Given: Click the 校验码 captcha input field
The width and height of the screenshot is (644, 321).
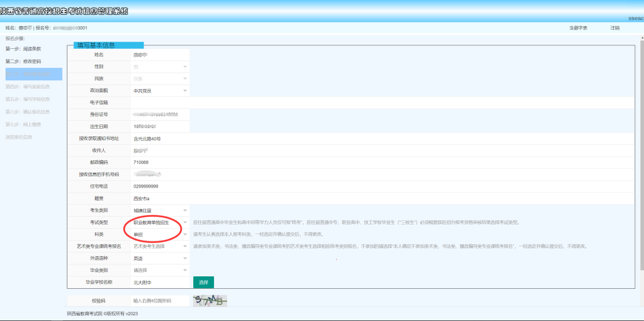Looking at the screenshot, I should coord(160,301).
